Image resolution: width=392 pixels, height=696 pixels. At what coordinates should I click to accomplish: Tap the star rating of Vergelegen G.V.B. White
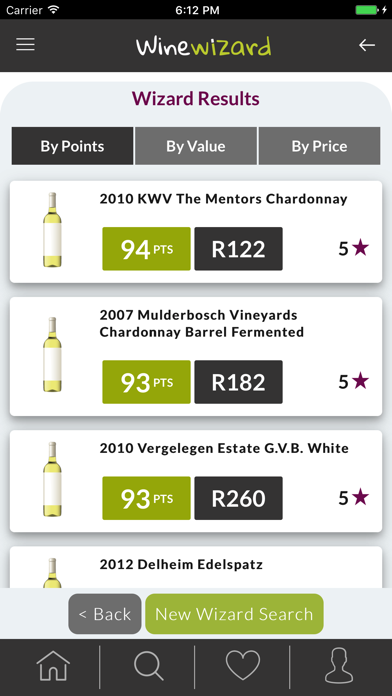tap(354, 498)
